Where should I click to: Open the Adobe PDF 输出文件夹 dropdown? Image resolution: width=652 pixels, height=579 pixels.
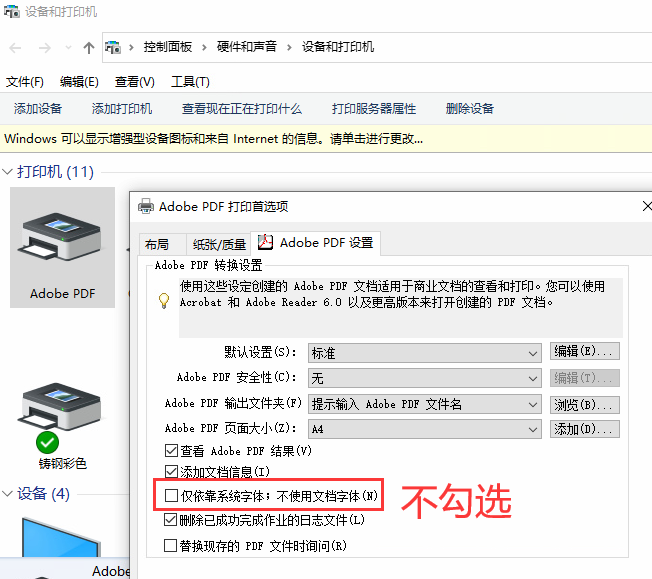pyautogui.click(x=425, y=404)
